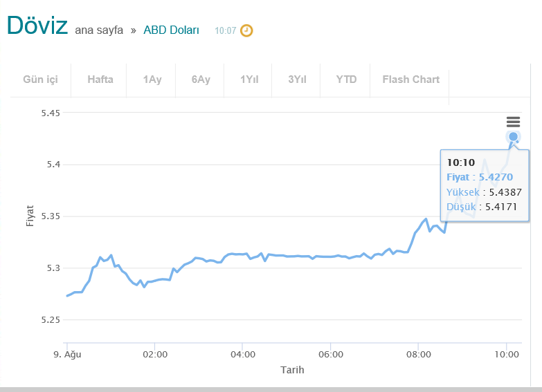The image size is (542, 392).
Task: Open the Flash Chart tab
Action: pyautogui.click(x=410, y=80)
